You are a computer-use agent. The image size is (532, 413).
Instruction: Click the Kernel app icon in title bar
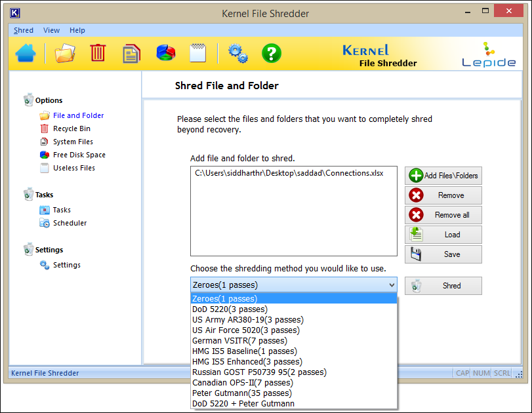15,13
